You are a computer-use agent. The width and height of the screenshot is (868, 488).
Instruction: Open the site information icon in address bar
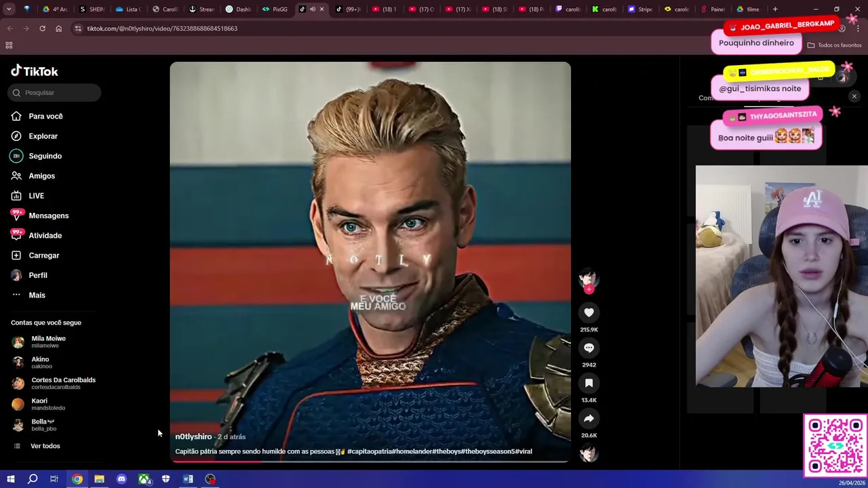coord(78,28)
